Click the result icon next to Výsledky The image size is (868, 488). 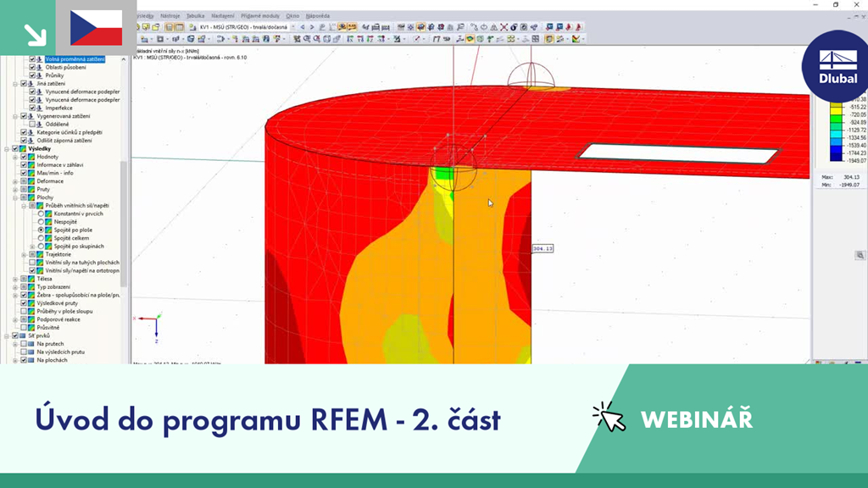(x=23, y=149)
